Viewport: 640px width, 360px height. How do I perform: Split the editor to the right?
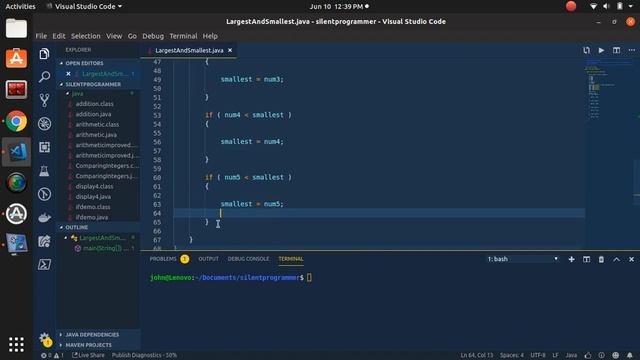point(616,50)
